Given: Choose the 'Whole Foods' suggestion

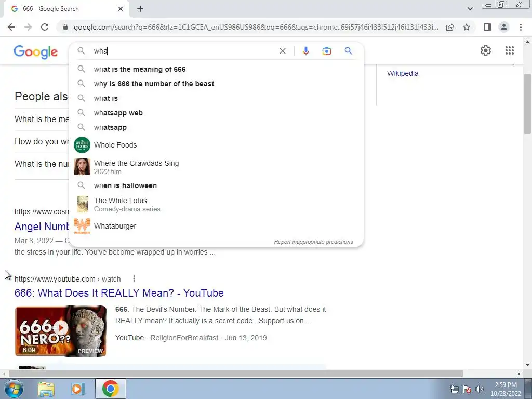Looking at the screenshot, I should 216,145.
